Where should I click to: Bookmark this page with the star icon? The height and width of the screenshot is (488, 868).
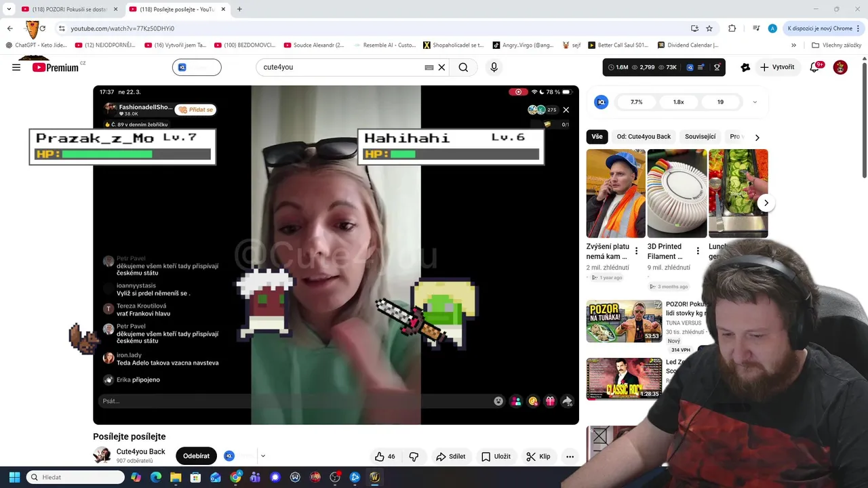709,28
